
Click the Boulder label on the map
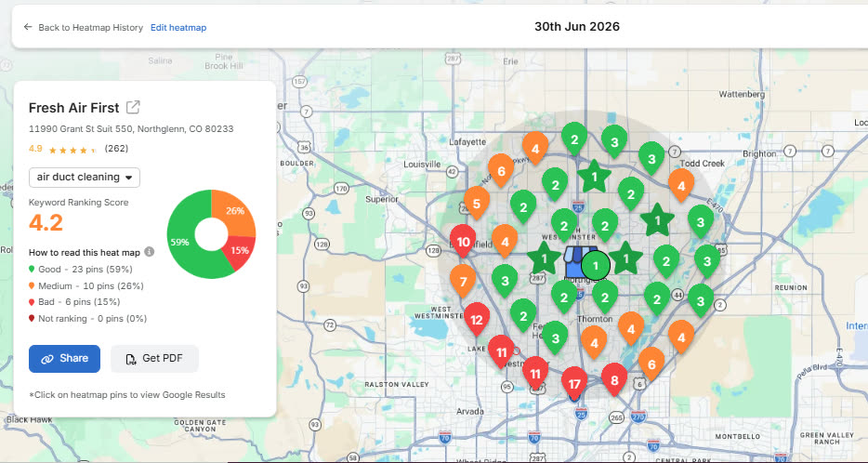(x=297, y=164)
